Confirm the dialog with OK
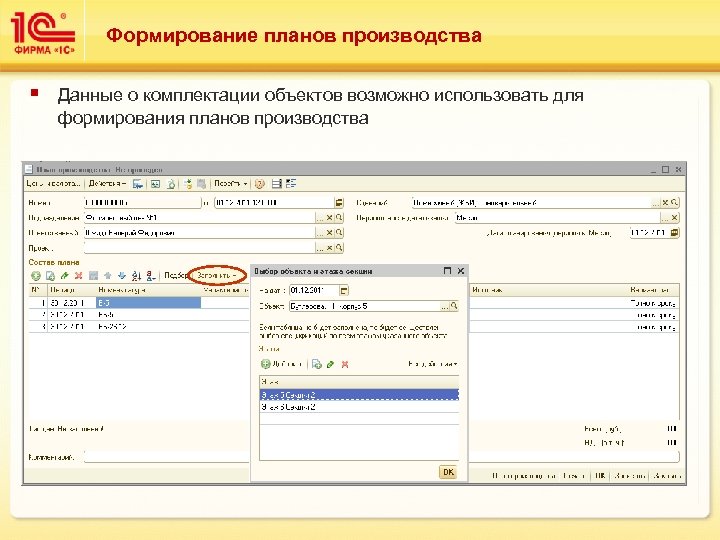 pyautogui.click(x=448, y=472)
